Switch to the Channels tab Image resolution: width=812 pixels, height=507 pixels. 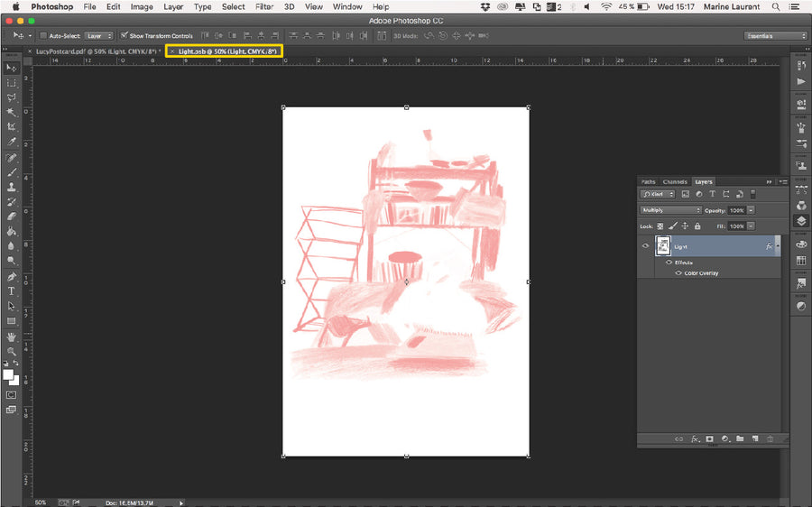click(675, 181)
